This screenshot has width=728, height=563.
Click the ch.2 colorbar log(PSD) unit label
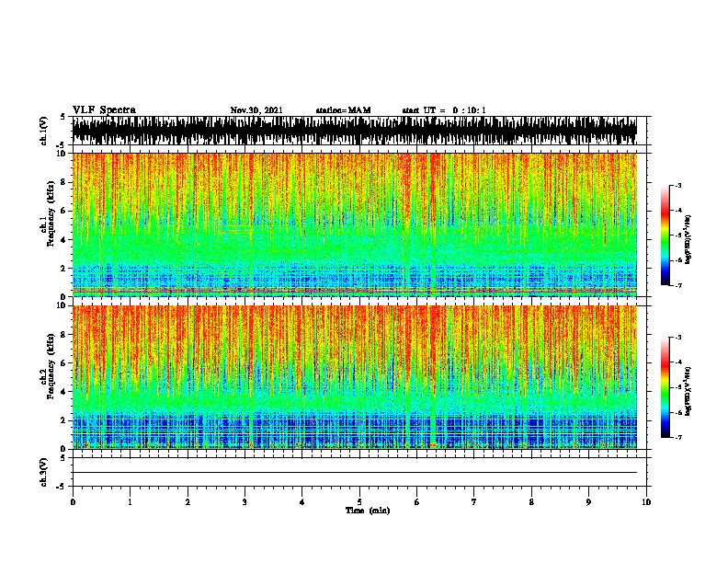click(688, 392)
